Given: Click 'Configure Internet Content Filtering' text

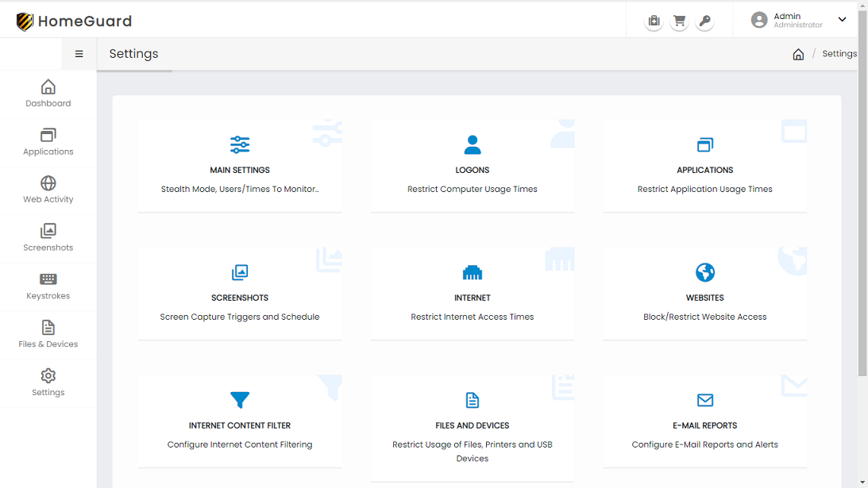Looking at the screenshot, I should click(x=240, y=445).
